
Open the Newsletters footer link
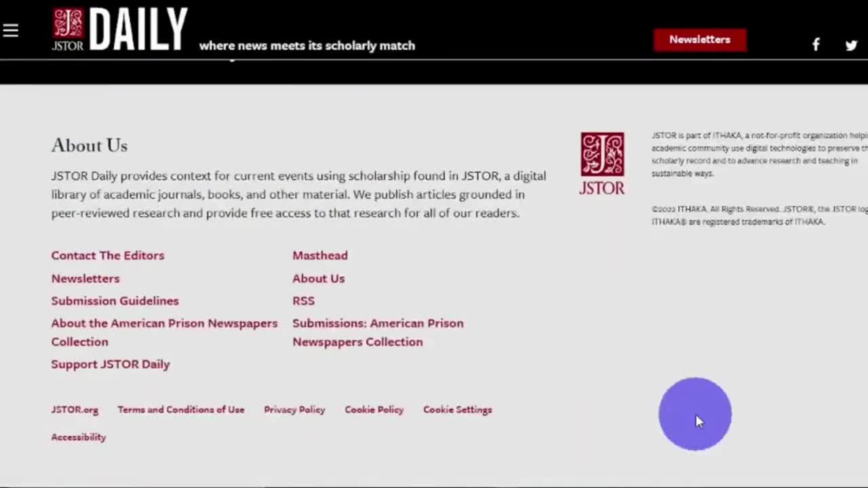pos(85,278)
